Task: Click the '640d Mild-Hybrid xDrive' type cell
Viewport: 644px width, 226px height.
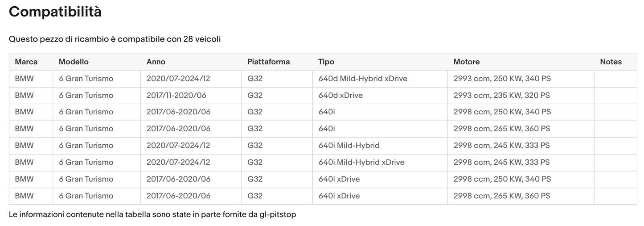Action: pyautogui.click(x=363, y=79)
